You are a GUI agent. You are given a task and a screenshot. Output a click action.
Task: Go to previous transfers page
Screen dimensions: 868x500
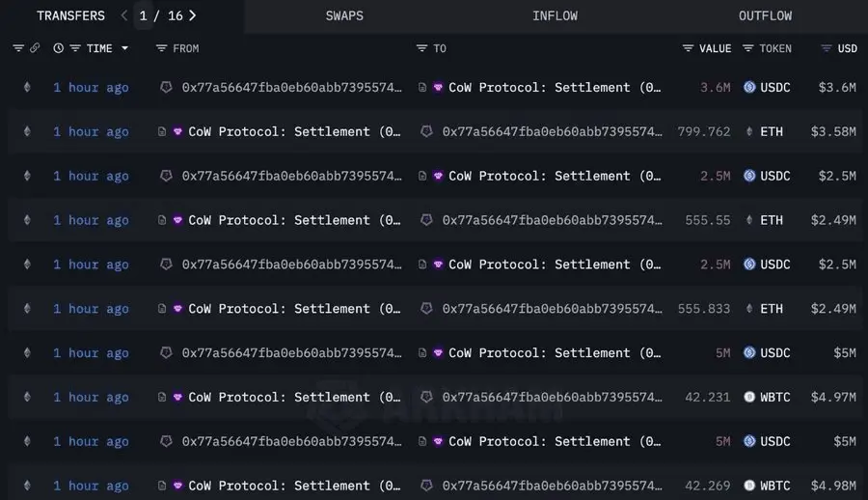(124, 15)
